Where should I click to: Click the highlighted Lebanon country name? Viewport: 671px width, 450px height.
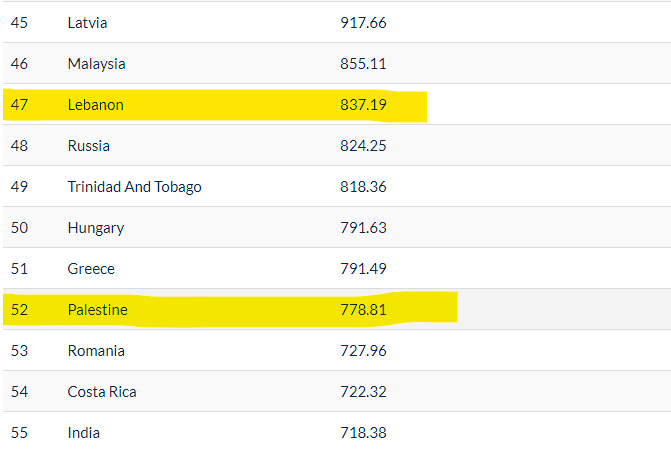coord(95,105)
